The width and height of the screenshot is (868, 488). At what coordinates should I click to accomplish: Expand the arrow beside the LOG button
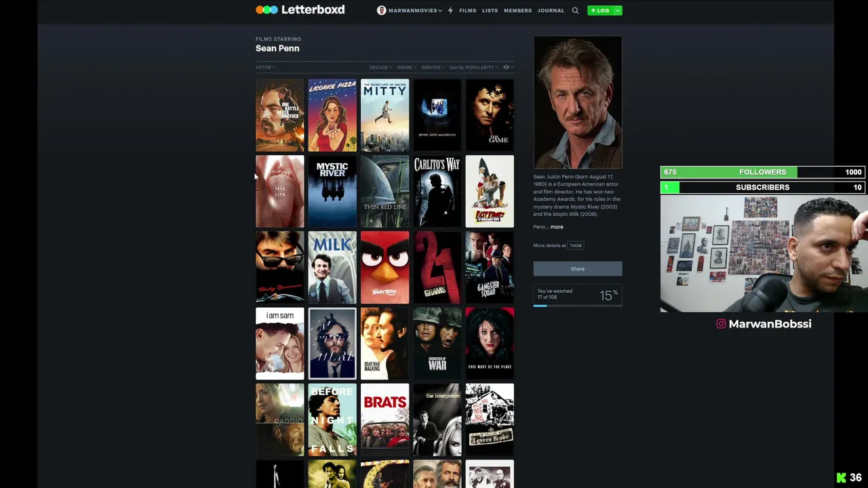coord(617,10)
